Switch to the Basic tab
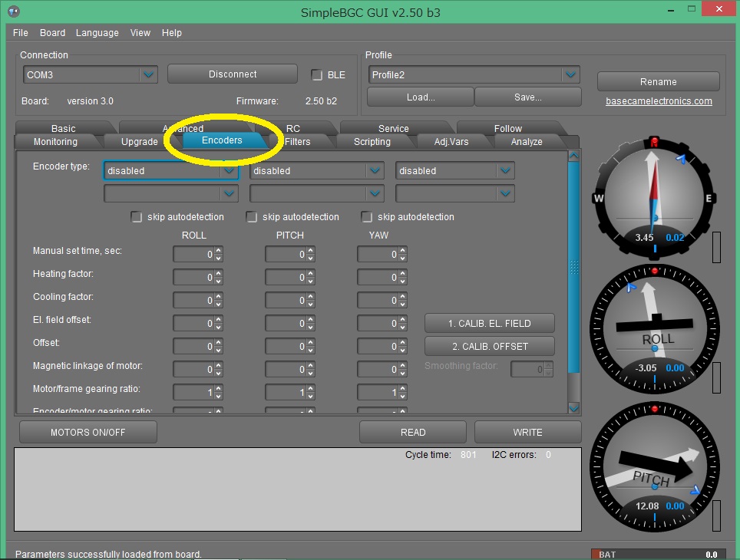 click(63, 128)
